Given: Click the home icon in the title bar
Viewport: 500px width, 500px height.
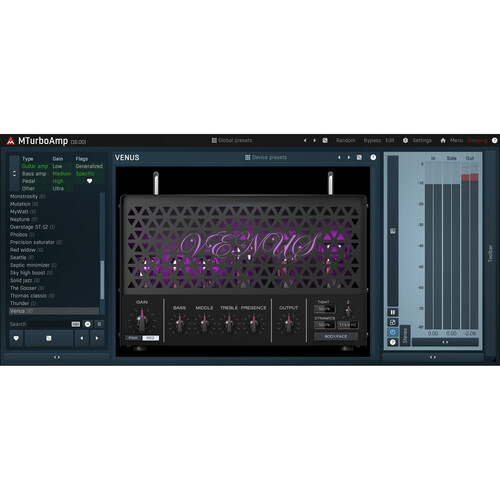Looking at the screenshot, I should [x=443, y=140].
